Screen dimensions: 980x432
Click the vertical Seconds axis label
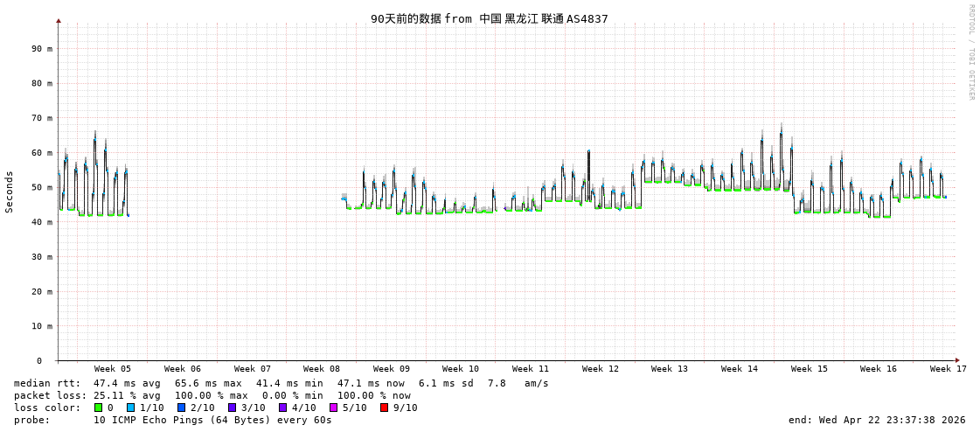coord(10,192)
